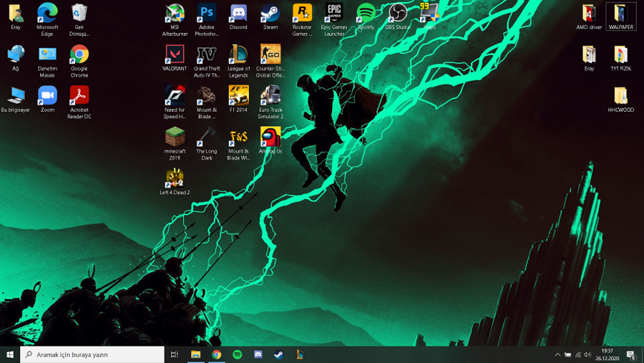644x363 pixels.
Task: Select the Euro Truck Simulator 2 icon
Action: coord(270,96)
